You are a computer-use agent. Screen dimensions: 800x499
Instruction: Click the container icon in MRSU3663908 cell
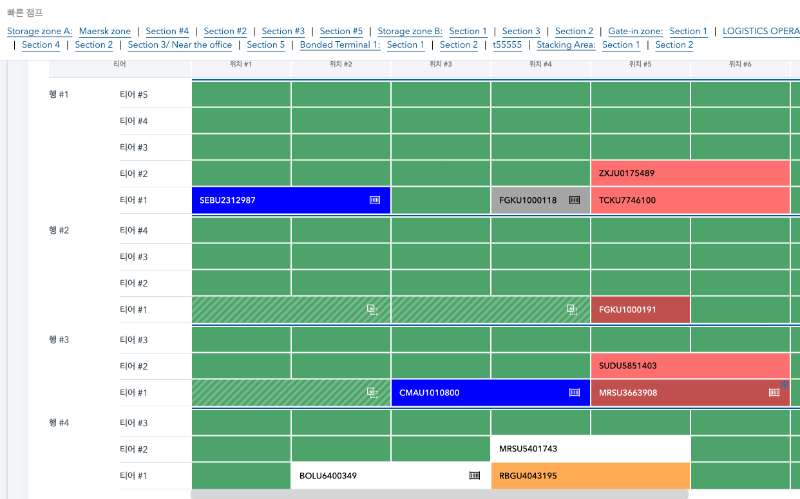click(774, 392)
